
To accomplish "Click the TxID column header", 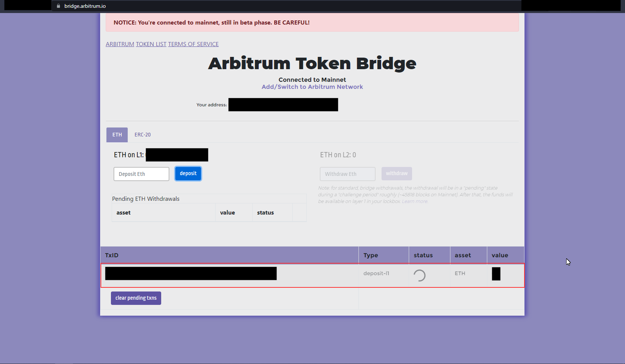I will (111, 255).
